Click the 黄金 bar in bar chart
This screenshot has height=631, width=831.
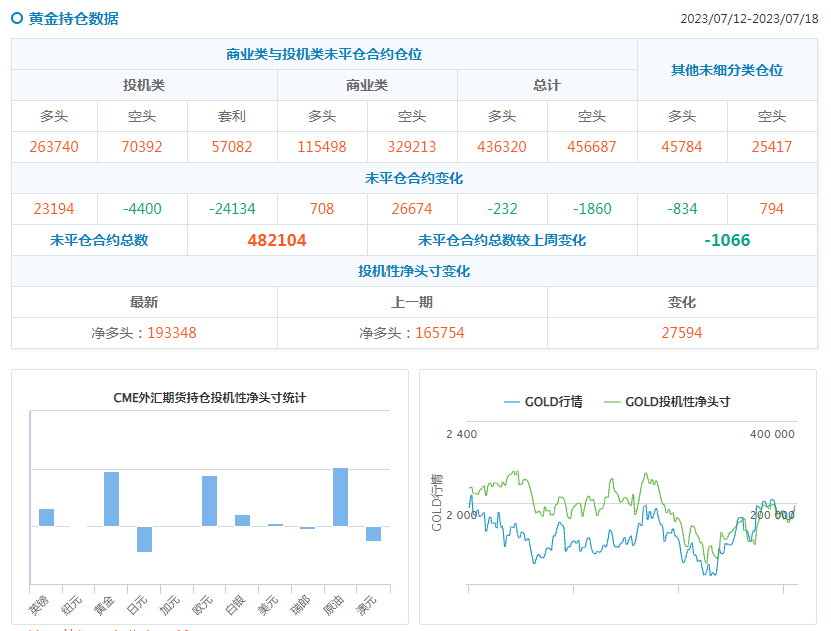click(111, 498)
